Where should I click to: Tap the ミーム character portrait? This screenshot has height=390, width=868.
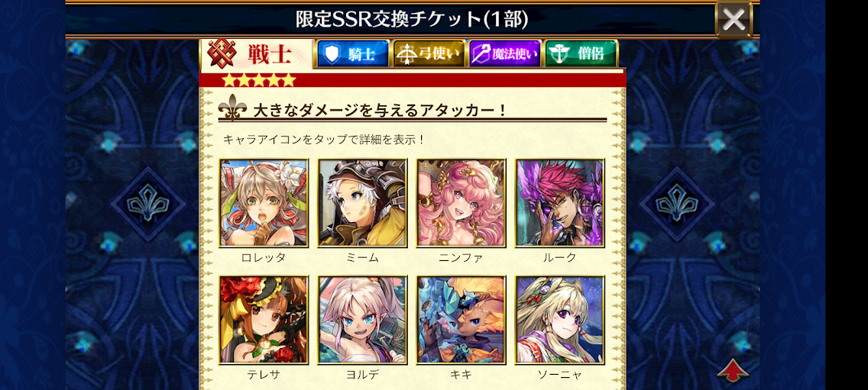pyautogui.click(x=363, y=202)
